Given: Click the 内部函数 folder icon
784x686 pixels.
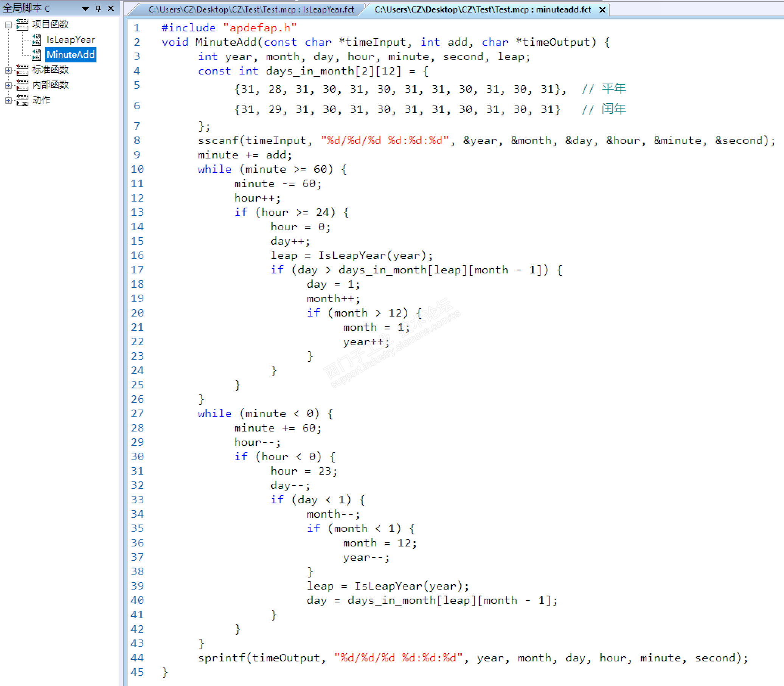Looking at the screenshot, I should 22,85.
